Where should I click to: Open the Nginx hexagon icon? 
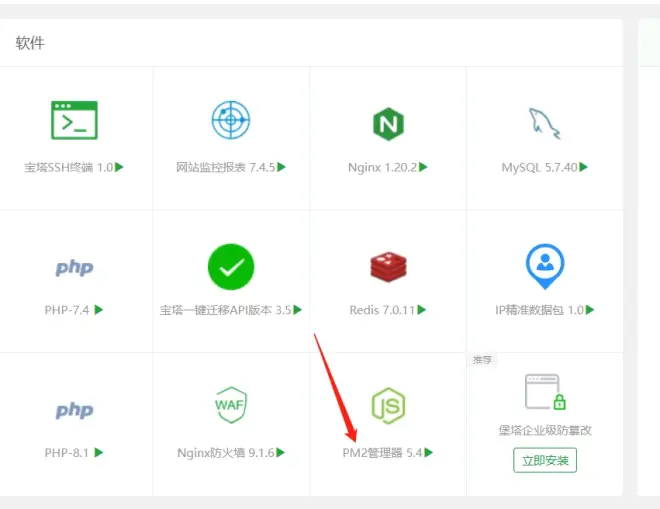tap(388, 124)
